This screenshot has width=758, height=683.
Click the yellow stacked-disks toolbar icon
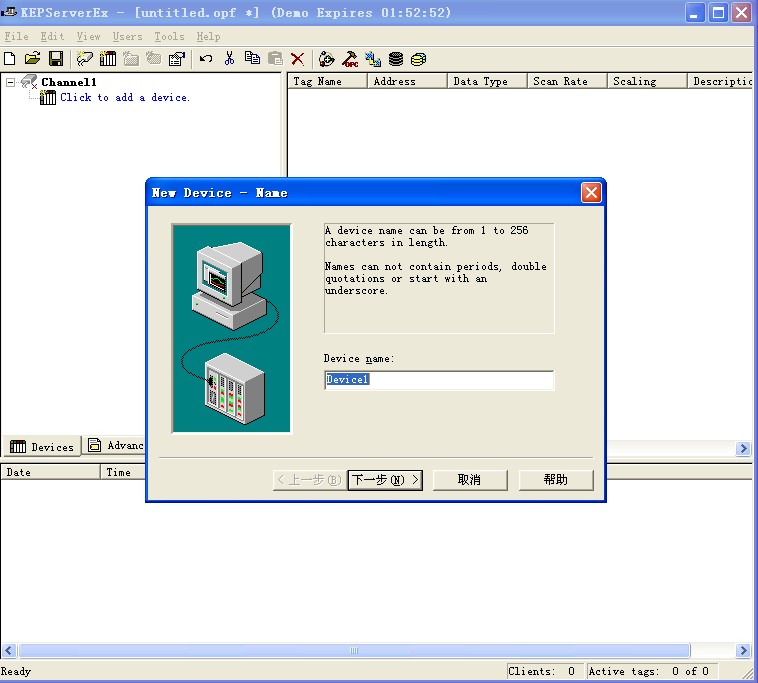[419, 59]
